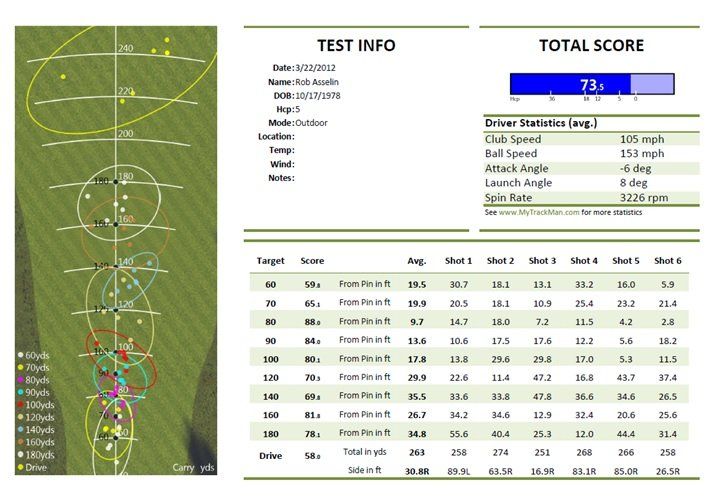710x496 pixels.
Task: Click the 120yds legend dot
Action: 22,417
